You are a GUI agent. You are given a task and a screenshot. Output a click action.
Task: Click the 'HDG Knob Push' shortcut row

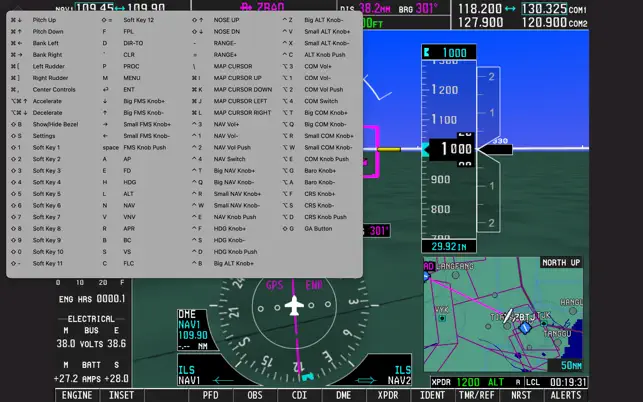[x=225, y=252]
